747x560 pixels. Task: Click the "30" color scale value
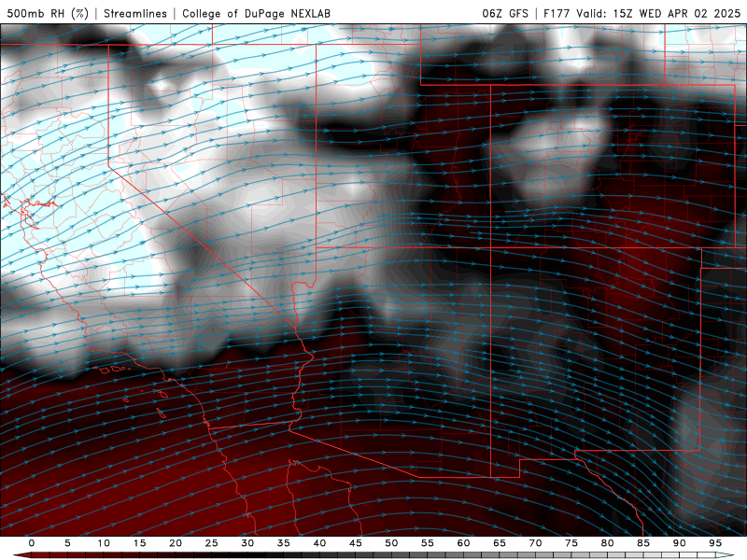pos(247,543)
